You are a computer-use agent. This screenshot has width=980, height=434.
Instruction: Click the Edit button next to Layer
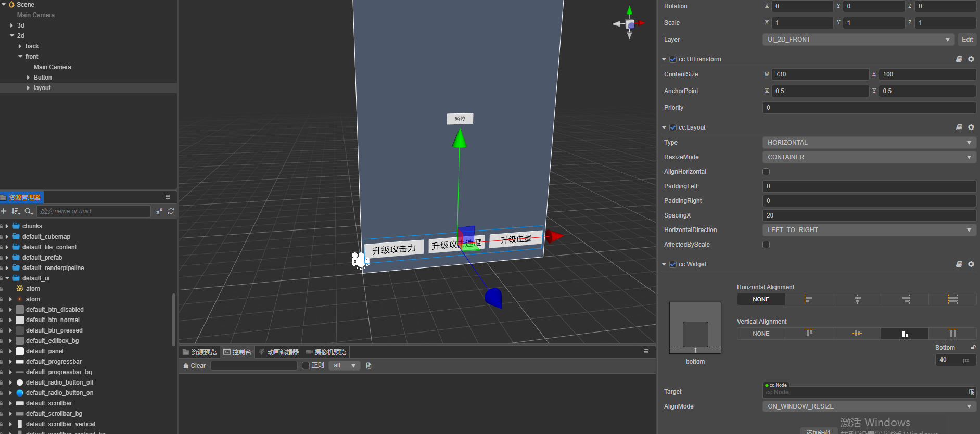click(967, 40)
